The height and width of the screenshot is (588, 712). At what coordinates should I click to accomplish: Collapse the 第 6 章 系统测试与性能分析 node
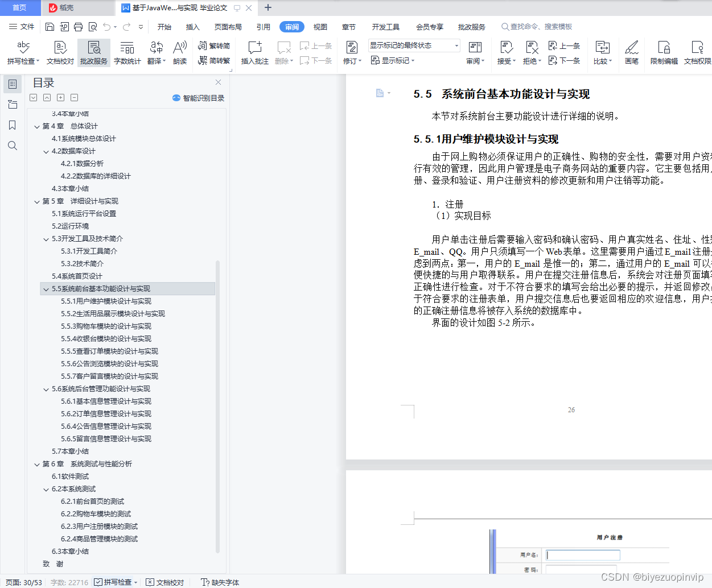pos(37,464)
